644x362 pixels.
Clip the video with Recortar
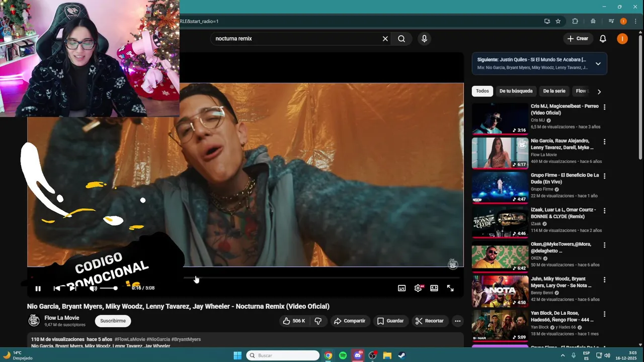coord(430,321)
